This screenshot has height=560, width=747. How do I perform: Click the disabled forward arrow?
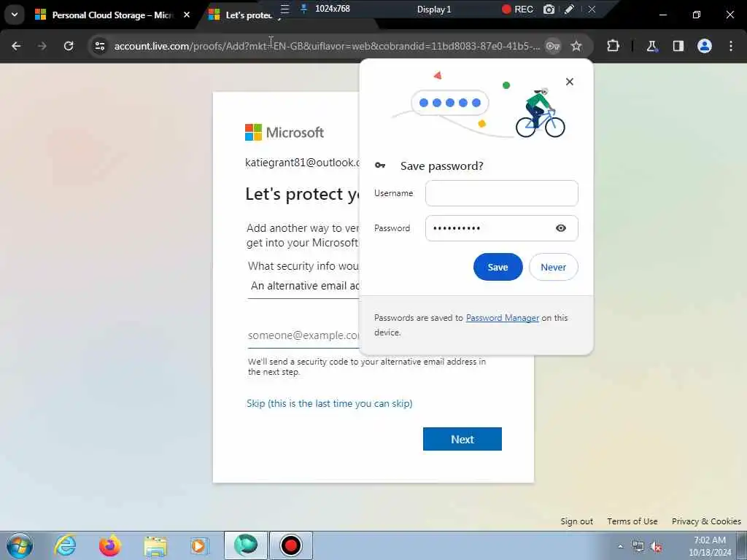pyautogui.click(x=42, y=46)
